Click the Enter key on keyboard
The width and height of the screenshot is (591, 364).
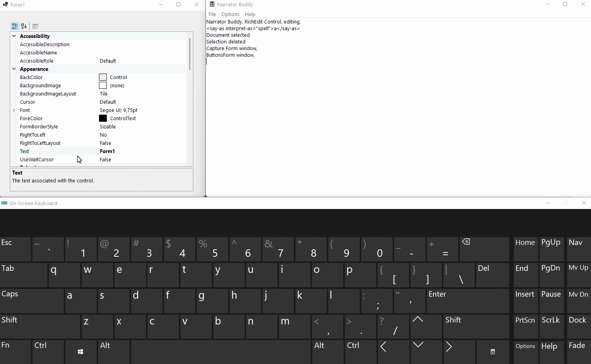click(x=468, y=301)
